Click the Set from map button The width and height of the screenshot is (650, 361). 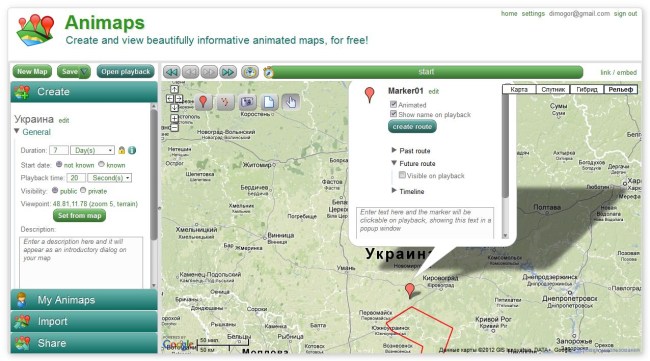tap(80, 216)
